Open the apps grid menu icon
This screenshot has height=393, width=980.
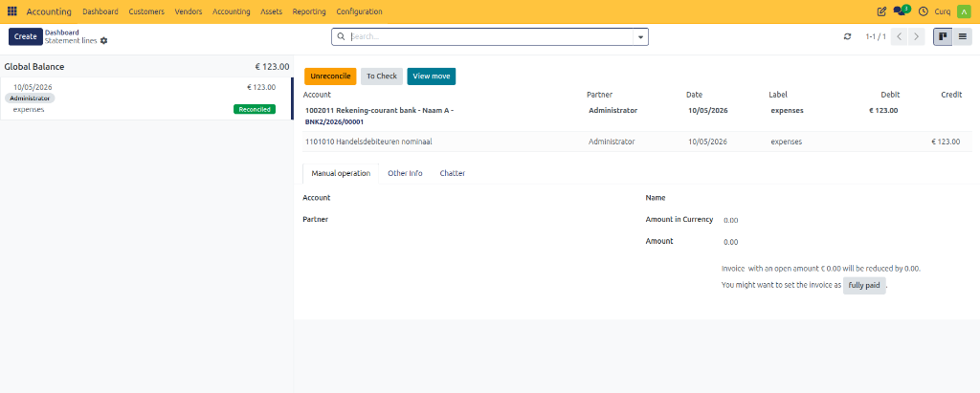click(x=11, y=11)
